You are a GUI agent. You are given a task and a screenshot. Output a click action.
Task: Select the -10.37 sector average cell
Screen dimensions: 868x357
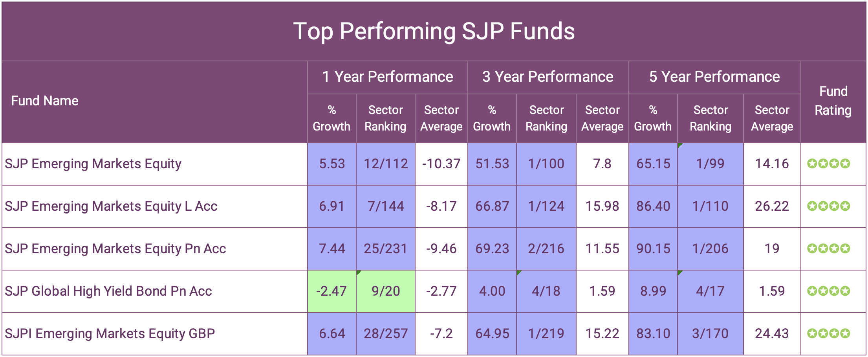tap(441, 164)
